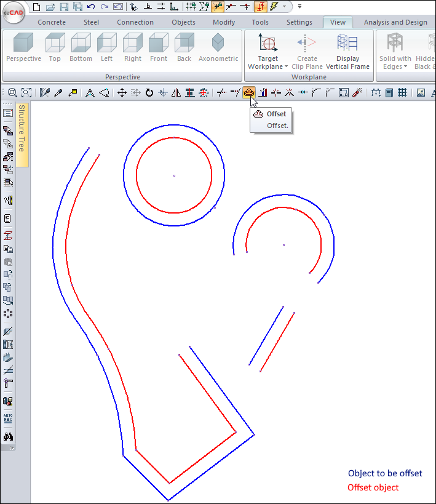
Task: Choose the Axonometric view
Action: [218, 48]
